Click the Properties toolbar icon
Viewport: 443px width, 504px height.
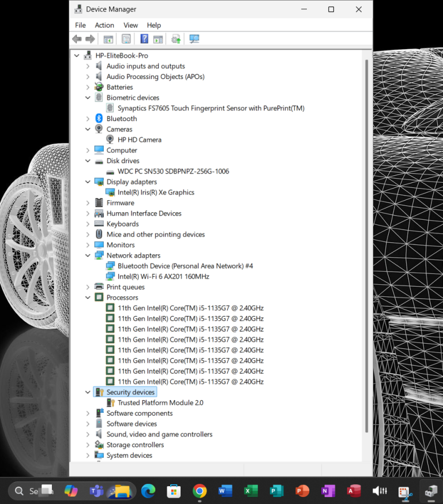(126, 39)
